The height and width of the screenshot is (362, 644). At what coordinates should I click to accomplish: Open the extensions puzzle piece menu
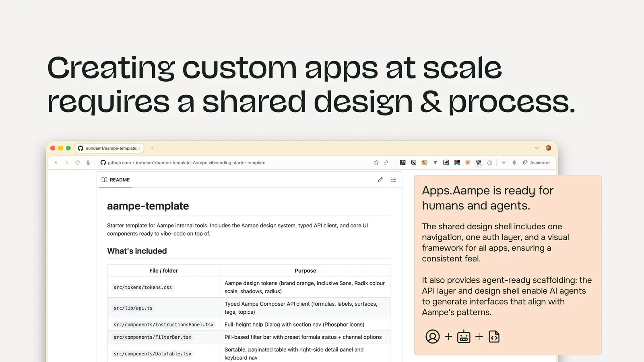489,162
